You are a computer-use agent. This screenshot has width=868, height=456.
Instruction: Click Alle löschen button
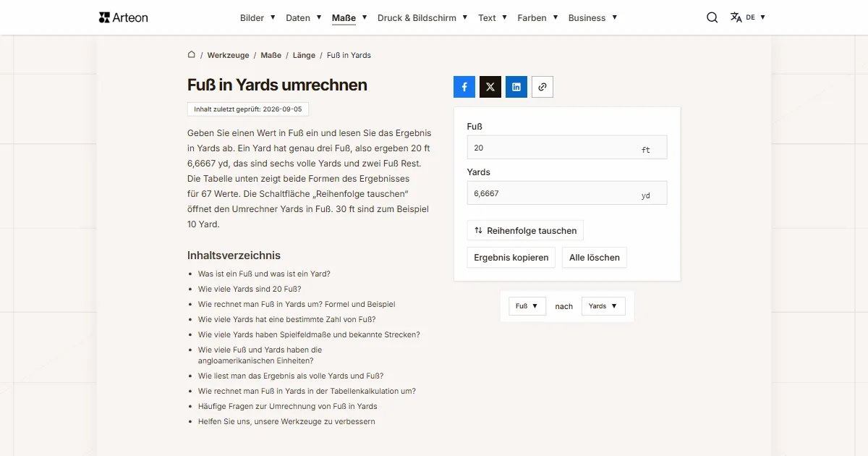(x=595, y=257)
